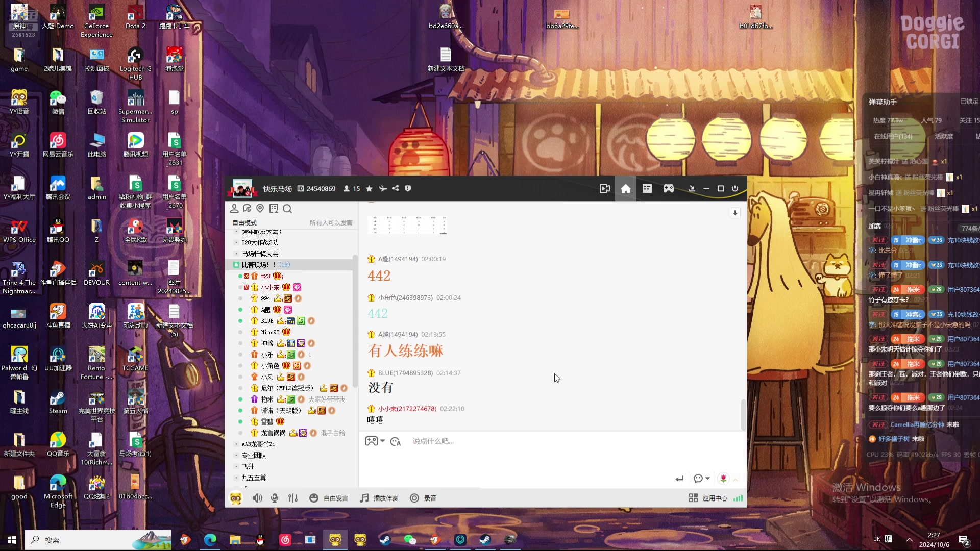Image resolution: width=980 pixels, height=551 pixels.
Task: Open the shared table image thumbnail in chat
Action: [408, 224]
